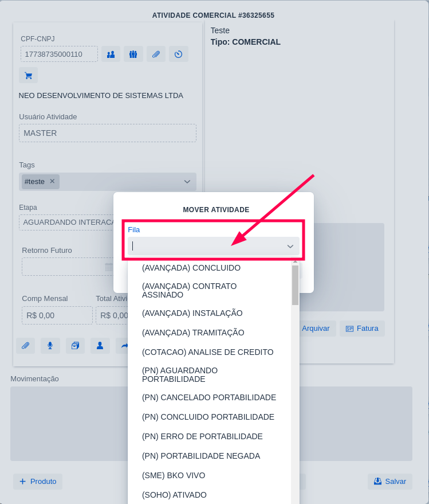Click the two-person contacts icon

click(111, 54)
